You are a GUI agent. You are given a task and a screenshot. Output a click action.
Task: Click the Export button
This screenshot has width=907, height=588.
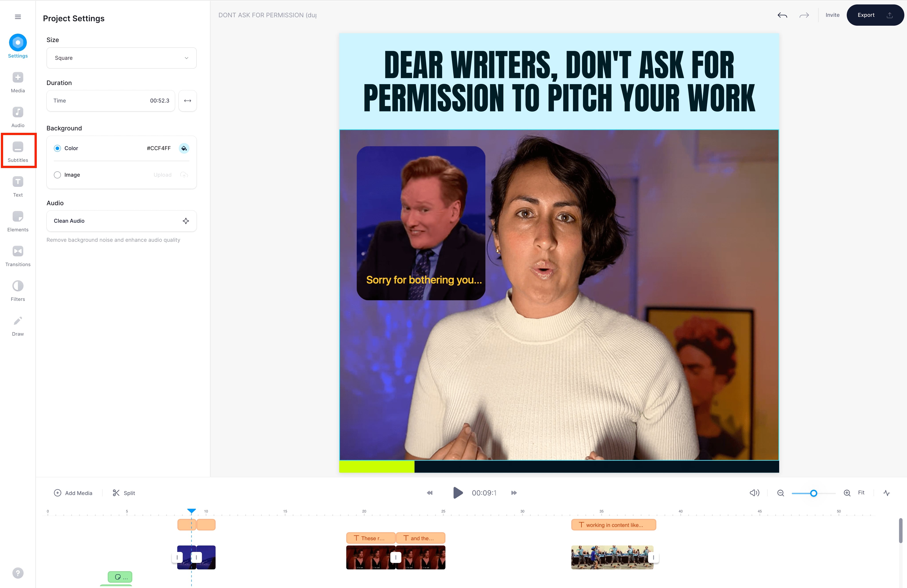[x=875, y=15]
